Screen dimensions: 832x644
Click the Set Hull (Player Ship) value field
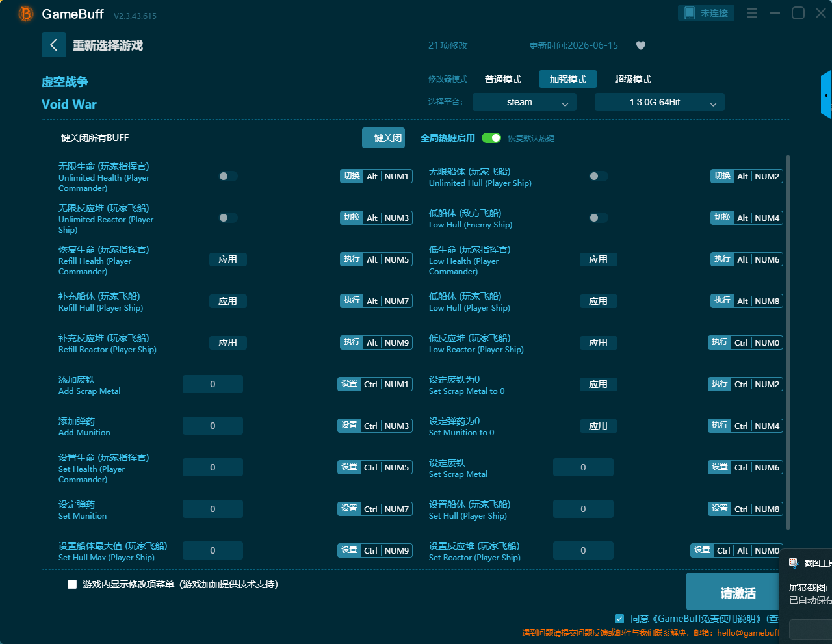[583, 509]
